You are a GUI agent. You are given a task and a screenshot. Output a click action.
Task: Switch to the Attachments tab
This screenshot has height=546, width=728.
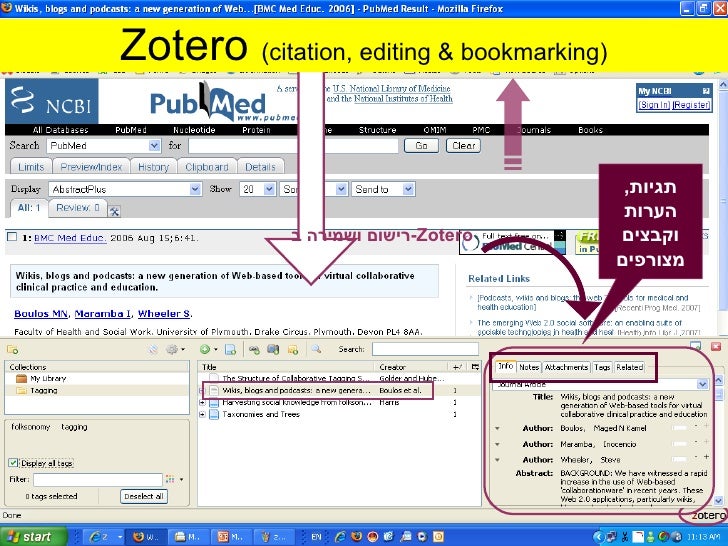[566, 367]
